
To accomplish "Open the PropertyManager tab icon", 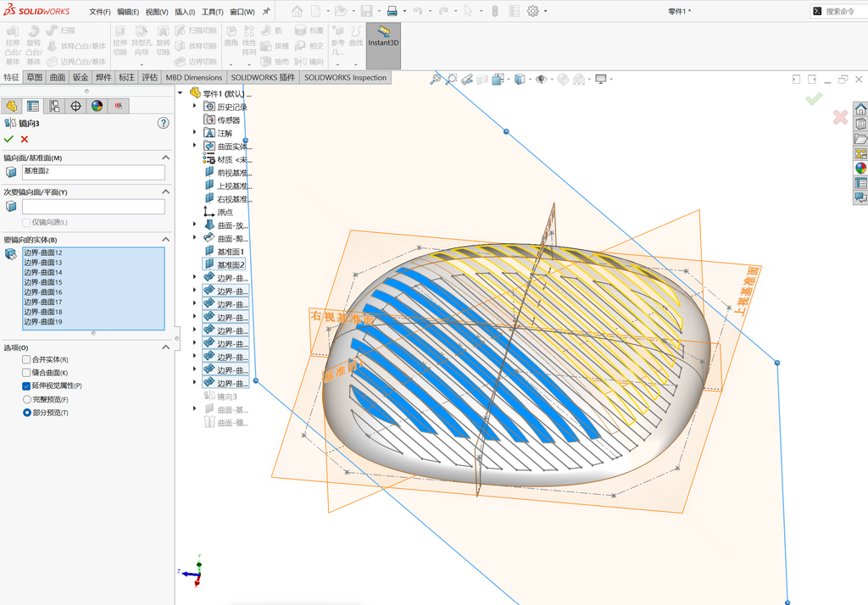I will [x=33, y=106].
